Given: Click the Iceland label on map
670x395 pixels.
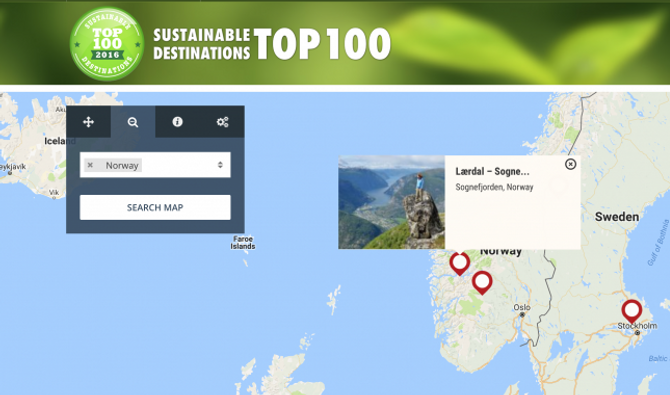Looking at the screenshot, I should 60,141.
